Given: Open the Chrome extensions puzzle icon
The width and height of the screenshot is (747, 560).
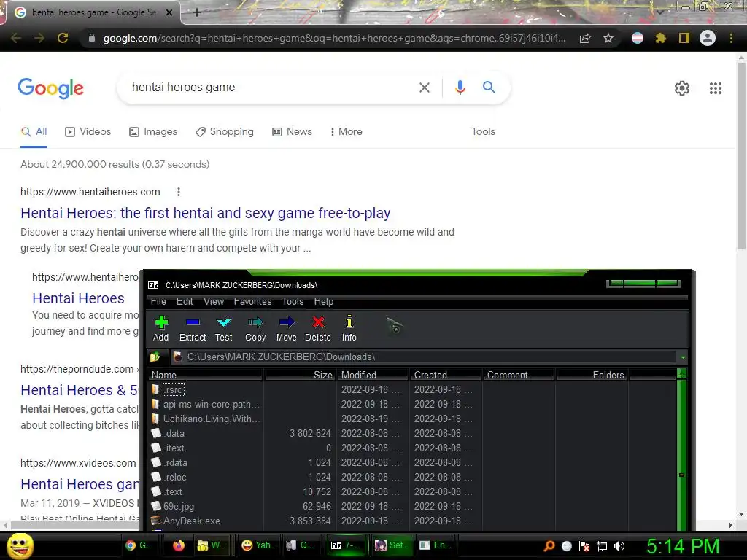Looking at the screenshot, I should pos(661,38).
